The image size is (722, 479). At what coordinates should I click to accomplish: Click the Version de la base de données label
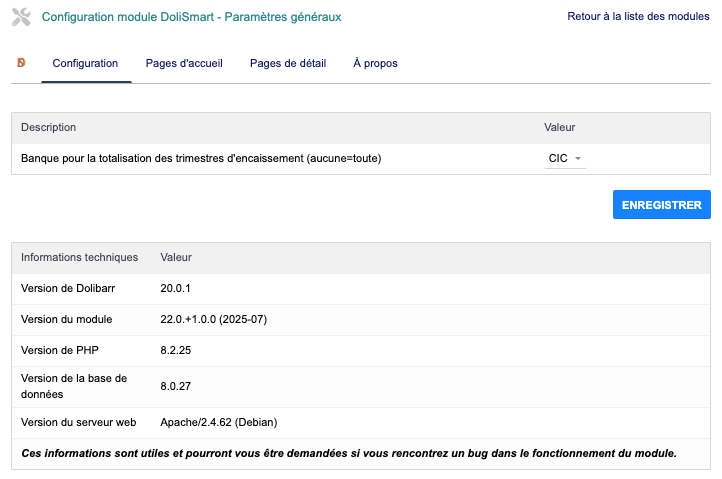[73, 386]
